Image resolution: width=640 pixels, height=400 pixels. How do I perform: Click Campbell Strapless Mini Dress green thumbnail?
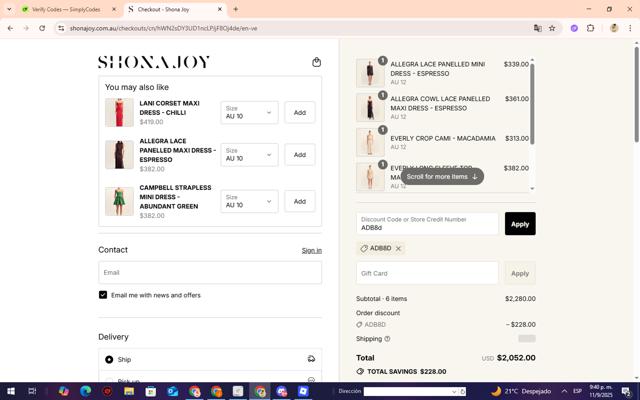coord(119,201)
